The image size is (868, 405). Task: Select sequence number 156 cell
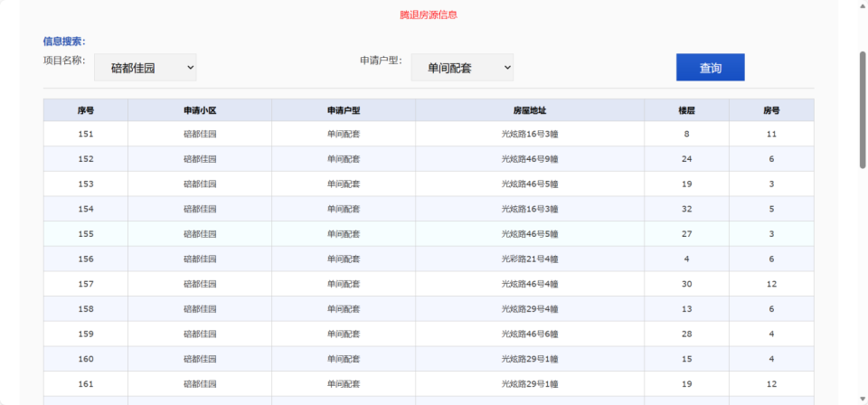[86, 259]
